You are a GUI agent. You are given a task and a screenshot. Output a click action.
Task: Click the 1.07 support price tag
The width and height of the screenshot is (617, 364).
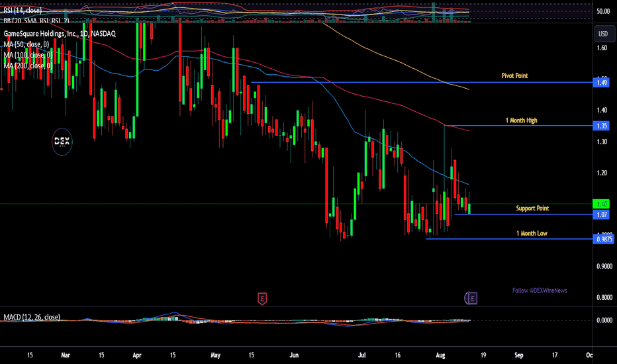click(x=602, y=214)
